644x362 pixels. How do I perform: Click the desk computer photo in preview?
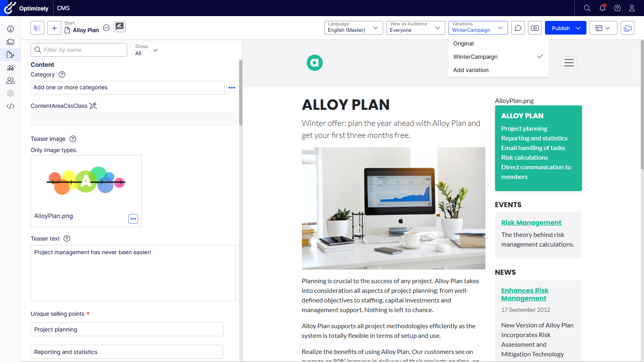click(x=394, y=208)
